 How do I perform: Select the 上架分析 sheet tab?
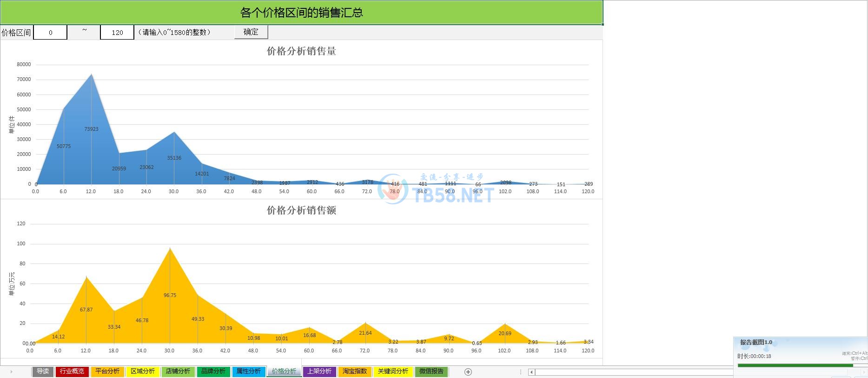[x=319, y=371]
